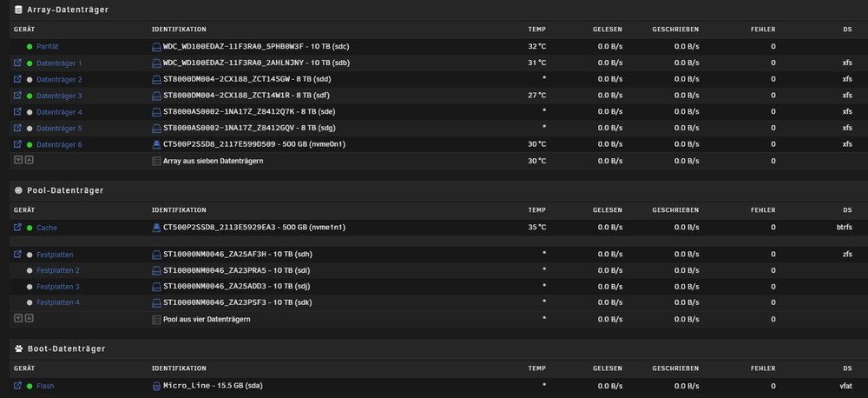The width and height of the screenshot is (868, 398).
Task: Click disk icon beside ST10000NM0046_ZA25AF3H
Action: (x=156, y=255)
